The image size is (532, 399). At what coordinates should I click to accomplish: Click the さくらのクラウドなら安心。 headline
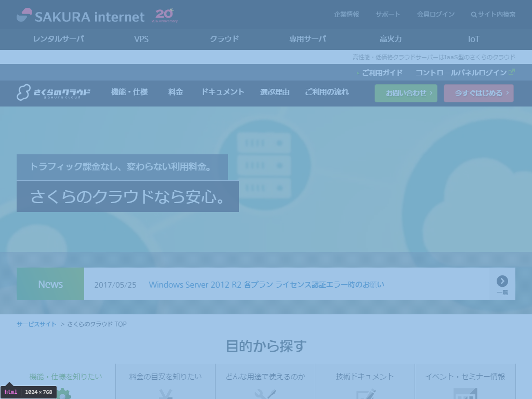coord(128,196)
